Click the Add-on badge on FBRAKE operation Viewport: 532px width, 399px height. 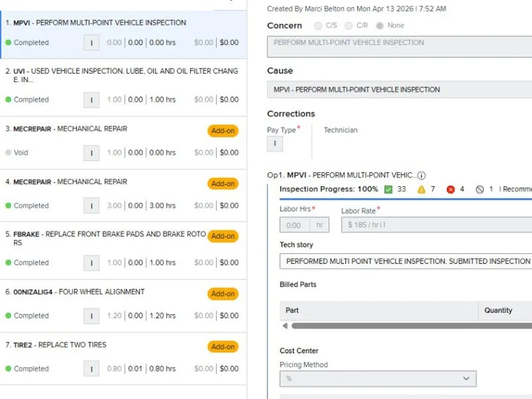[x=223, y=236]
